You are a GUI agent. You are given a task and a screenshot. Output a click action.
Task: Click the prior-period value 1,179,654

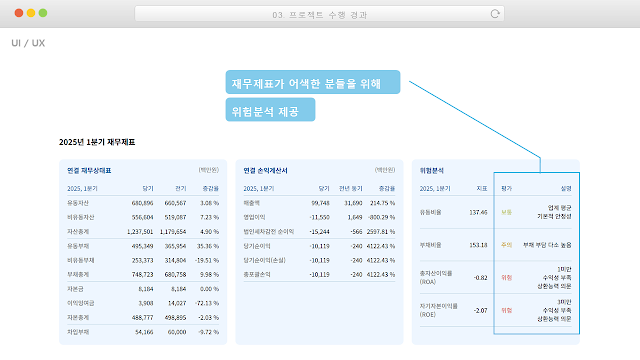pyautogui.click(x=173, y=231)
